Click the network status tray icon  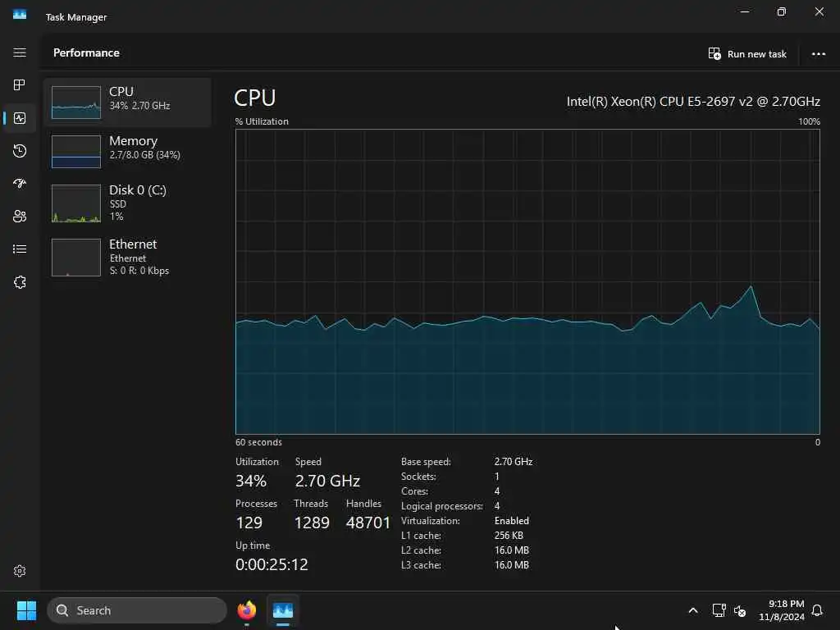pos(719,610)
